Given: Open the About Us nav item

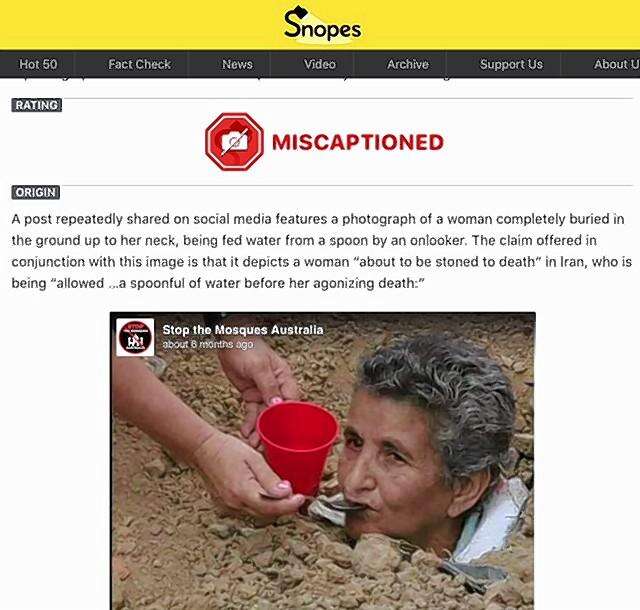Looking at the screenshot, I should pyautogui.click(x=616, y=64).
